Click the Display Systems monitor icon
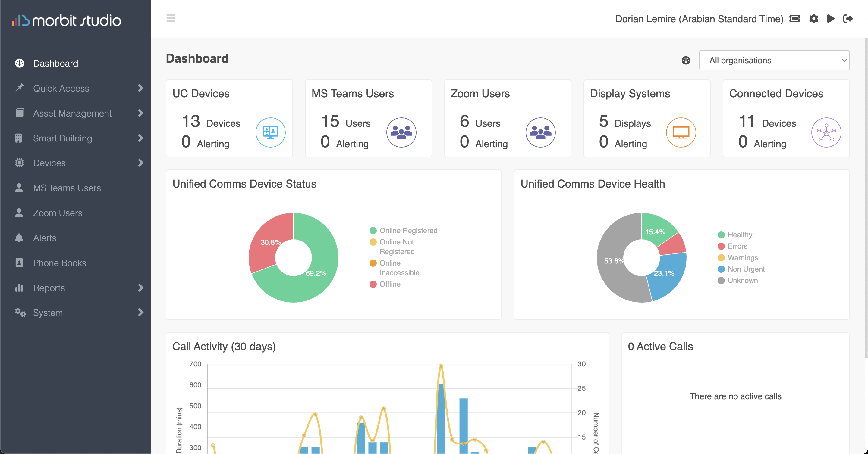The image size is (868, 454). [681, 132]
